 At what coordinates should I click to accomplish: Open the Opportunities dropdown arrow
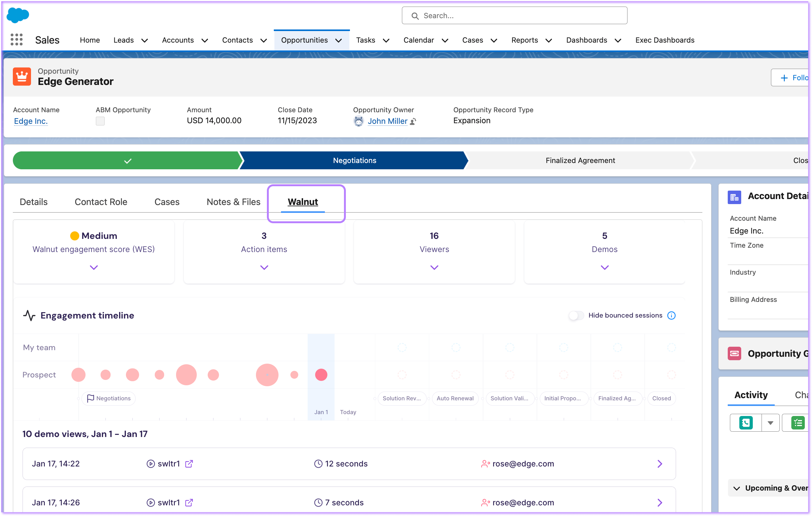pyautogui.click(x=339, y=40)
